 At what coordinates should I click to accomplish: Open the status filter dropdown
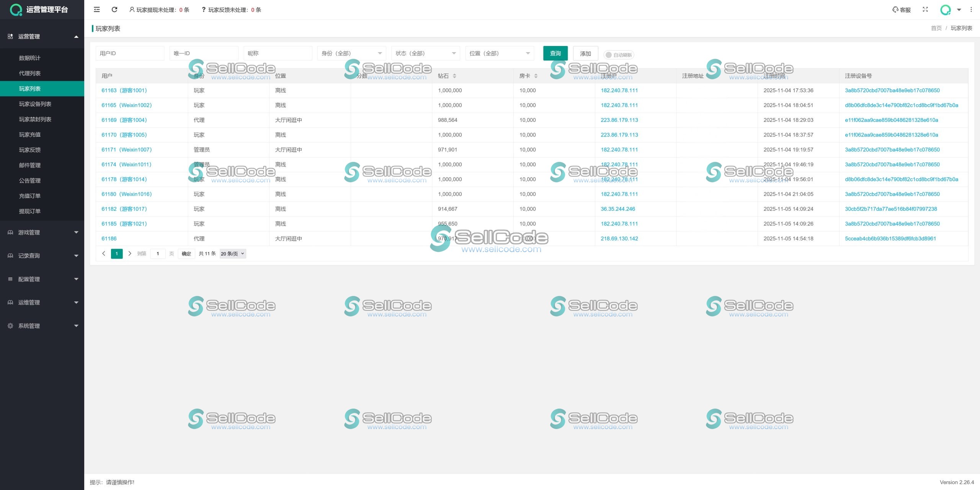(x=425, y=53)
